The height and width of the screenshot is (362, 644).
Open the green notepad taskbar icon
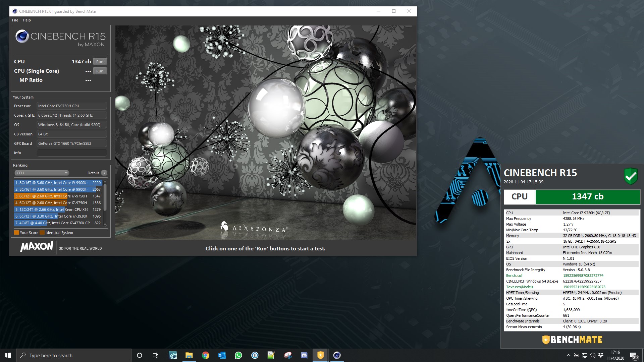[x=271, y=355]
